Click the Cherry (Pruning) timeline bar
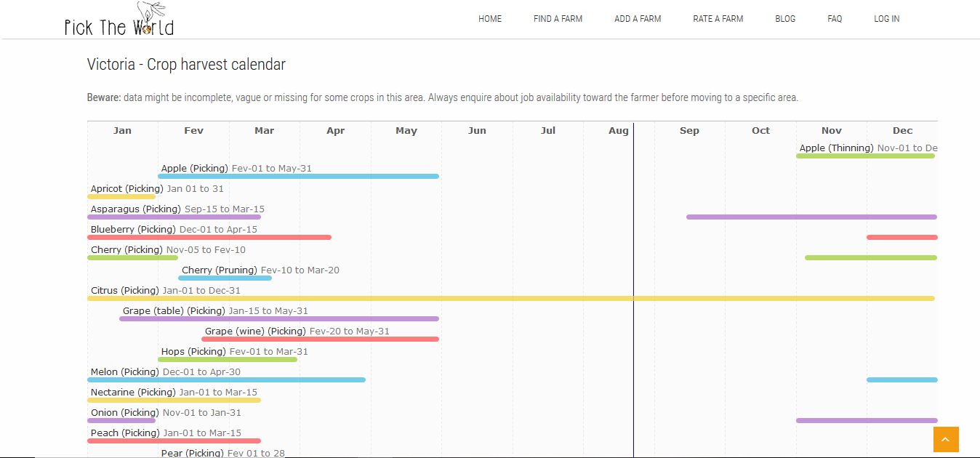This screenshot has height=458, width=980. pyautogui.click(x=225, y=278)
